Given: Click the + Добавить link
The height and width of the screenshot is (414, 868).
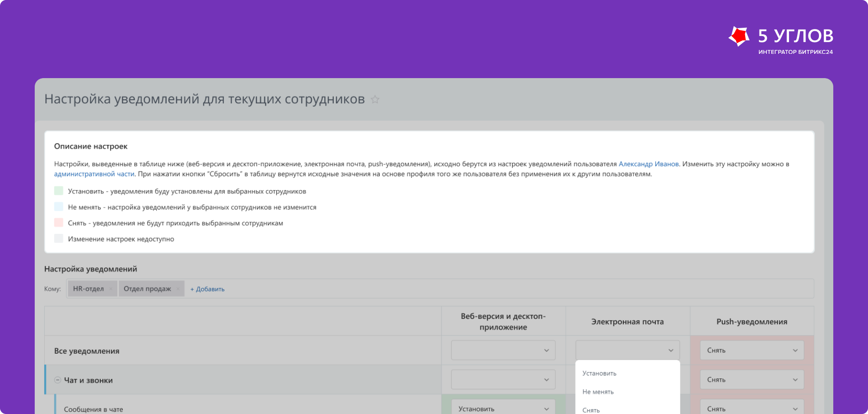Looking at the screenshot, I should (x=207, y=289).
